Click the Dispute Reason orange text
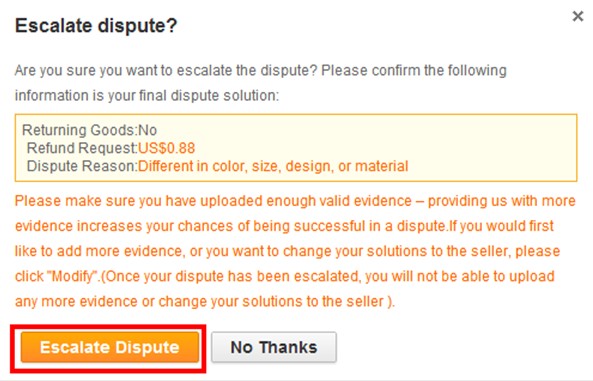Screen dimensions: 593x381 (x=273, y=166)
